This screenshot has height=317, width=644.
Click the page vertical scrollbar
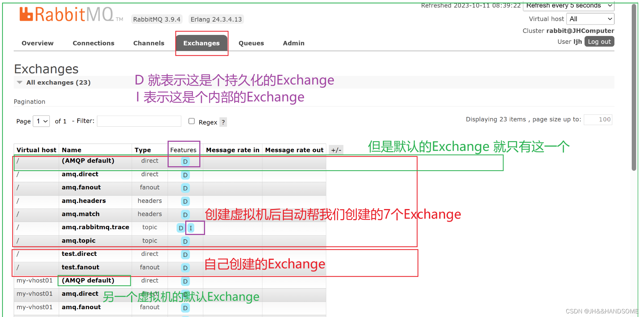pyautogui.click(x=634, y=87)
